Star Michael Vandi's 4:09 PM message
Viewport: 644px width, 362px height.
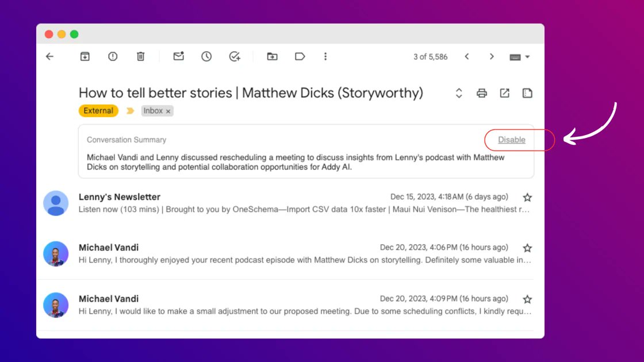(x=527, y=299)
